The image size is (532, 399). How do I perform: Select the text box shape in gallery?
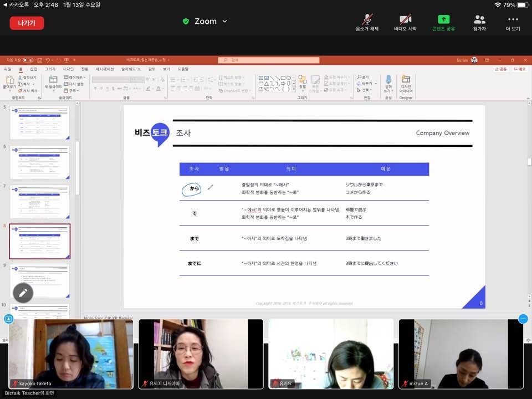coord(261,78)
